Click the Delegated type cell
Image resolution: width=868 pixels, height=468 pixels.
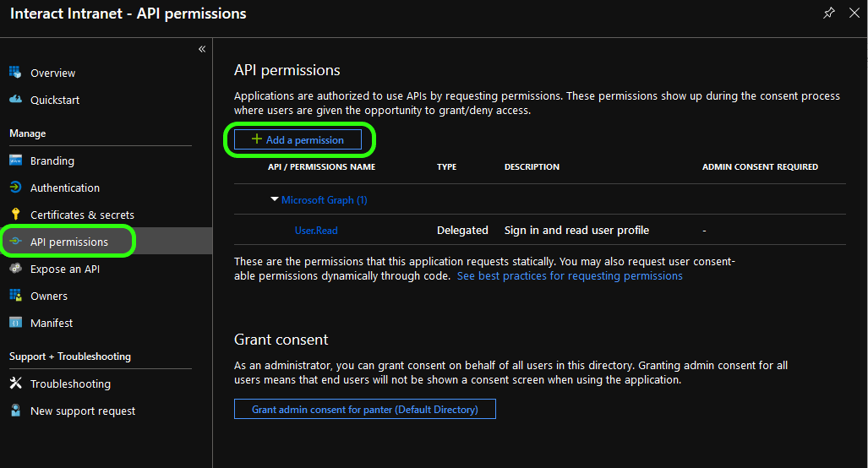462,230
